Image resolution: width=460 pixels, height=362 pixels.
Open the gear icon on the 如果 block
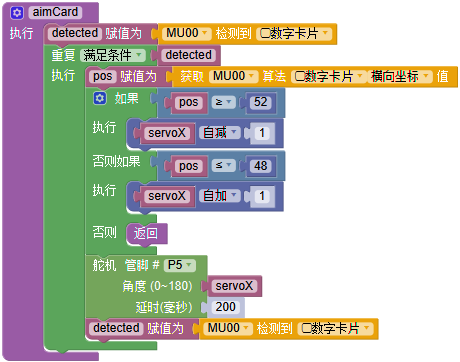(x=100, y=98)
